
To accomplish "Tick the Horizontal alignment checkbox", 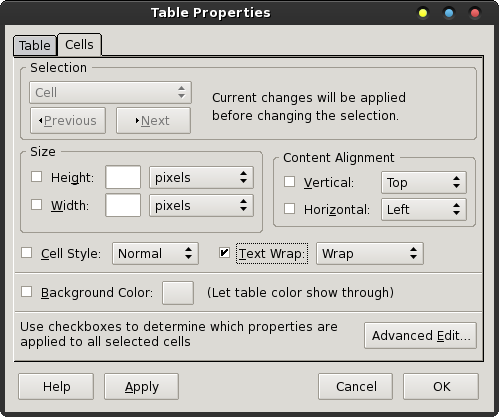I will point(289,209).
